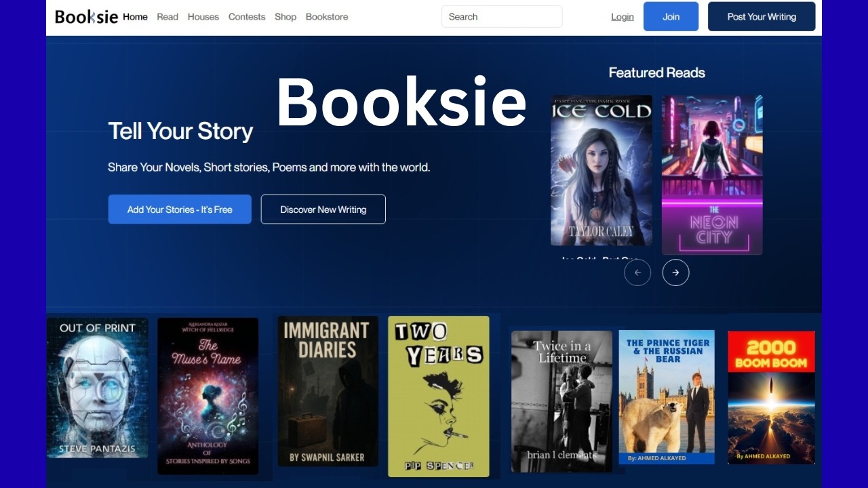Go to the Houses section
This screenshot has height=488, width=868.
[x=203, y=16]
